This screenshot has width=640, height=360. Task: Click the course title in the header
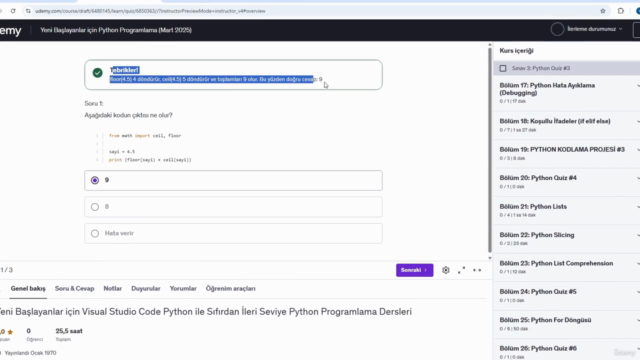coord(116,30)
